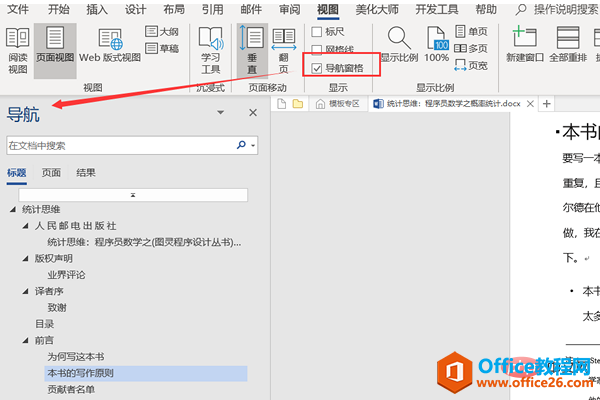Select Vertical page movement
The image size is (600, 400).
(251, 48)
